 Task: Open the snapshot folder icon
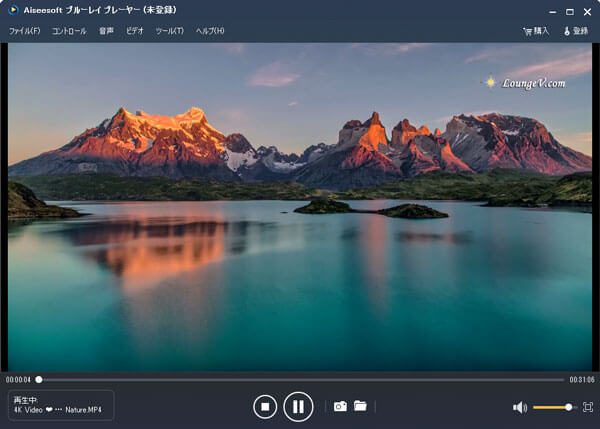tap(360, 406)
